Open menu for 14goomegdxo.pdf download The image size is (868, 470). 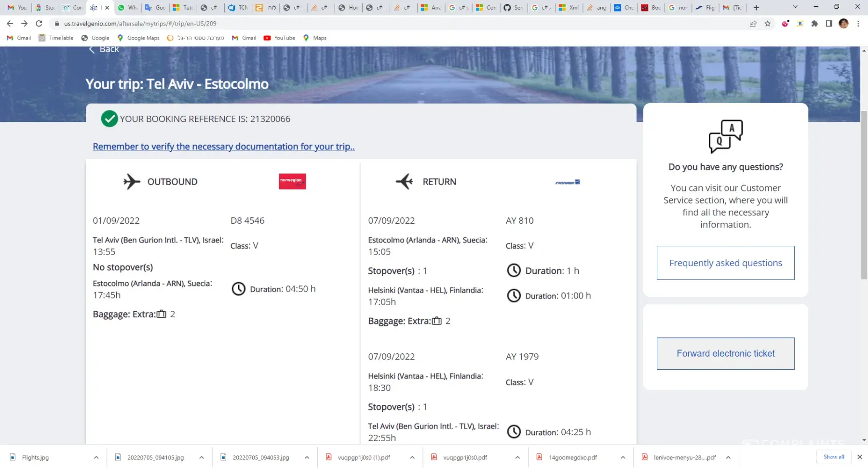[623, 457]
